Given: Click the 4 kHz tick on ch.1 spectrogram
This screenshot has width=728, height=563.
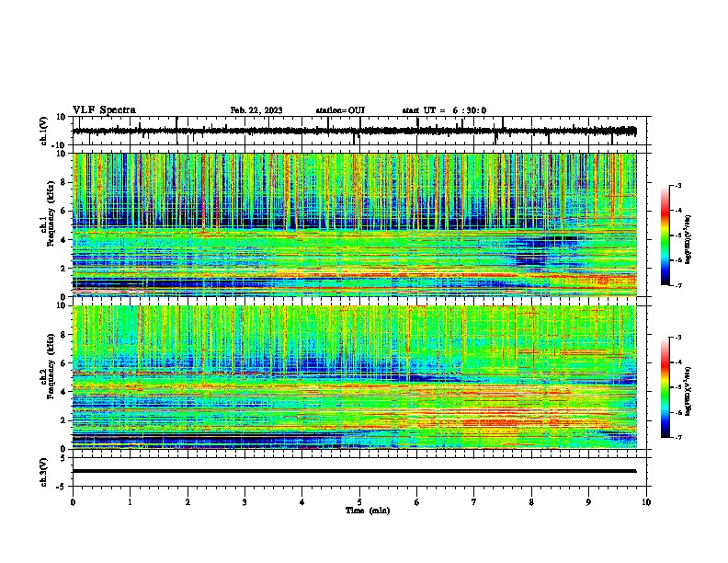Looking at the screenshot, I should (63, 240).
